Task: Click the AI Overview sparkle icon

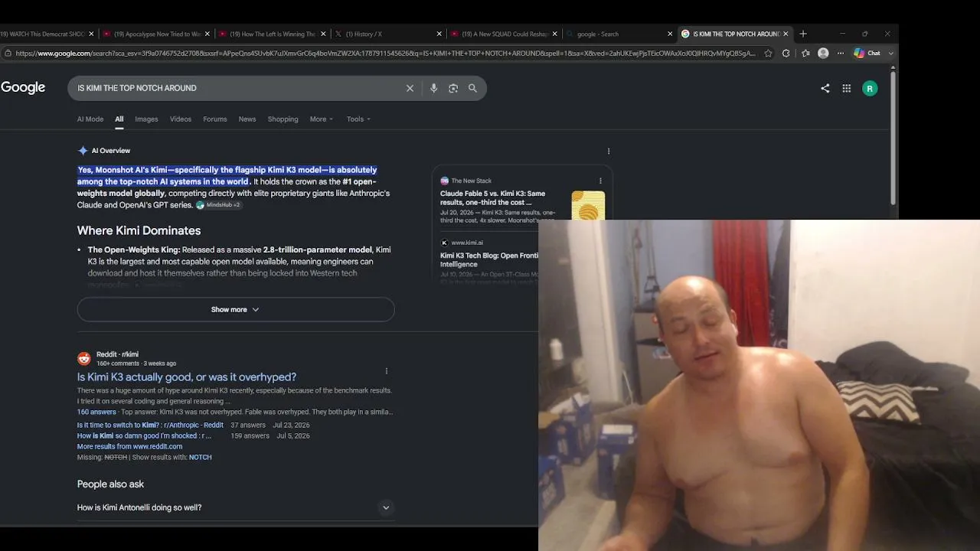Action: click(83, 151)
